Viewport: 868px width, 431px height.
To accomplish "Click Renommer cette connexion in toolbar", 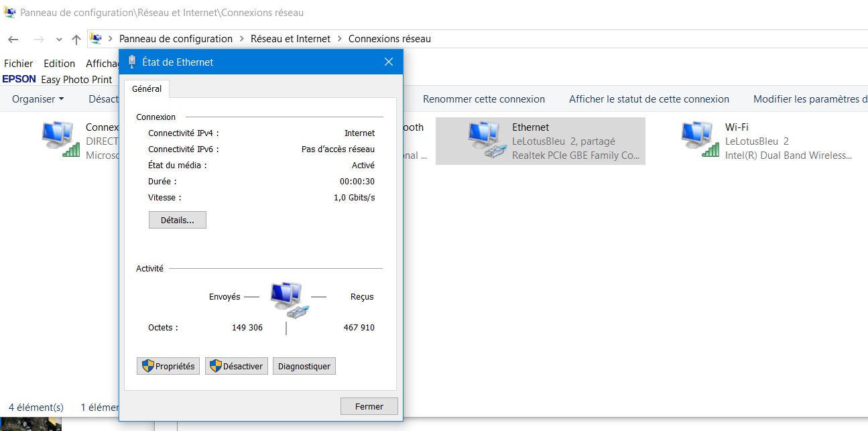I will pos(483,99).
